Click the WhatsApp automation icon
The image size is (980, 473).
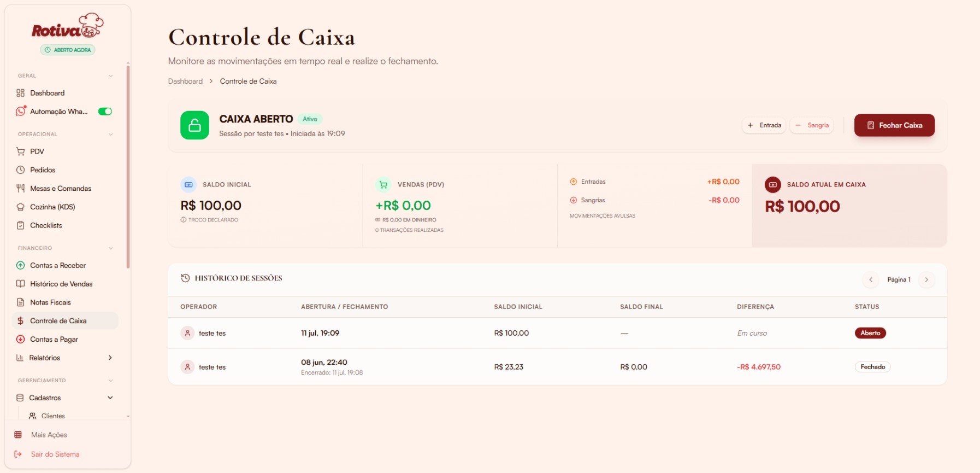[x=21, y=111]
